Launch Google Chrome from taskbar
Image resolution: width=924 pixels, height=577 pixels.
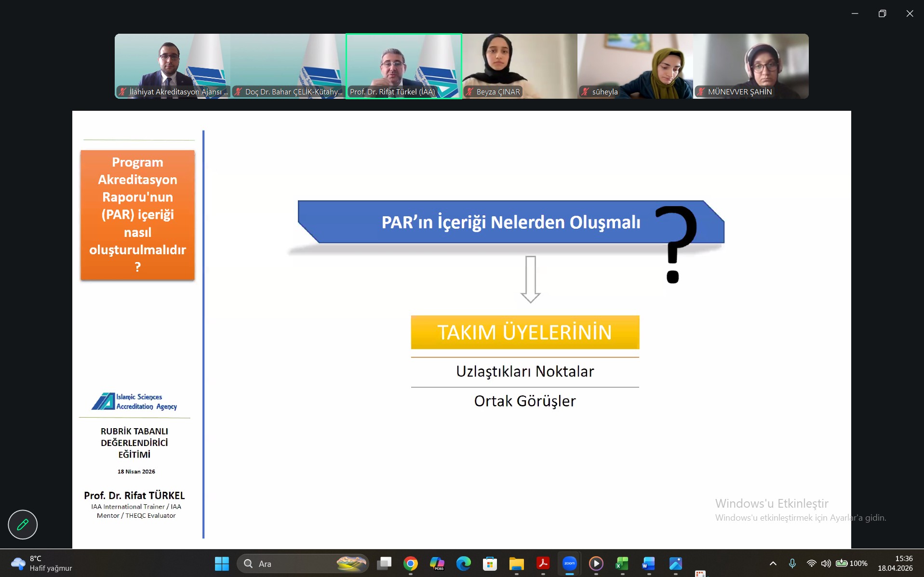coord(411,563)
